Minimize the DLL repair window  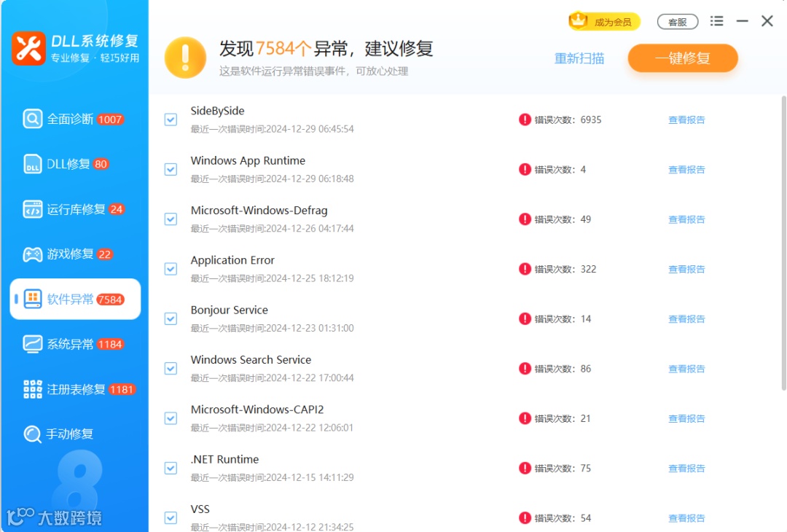743,21
